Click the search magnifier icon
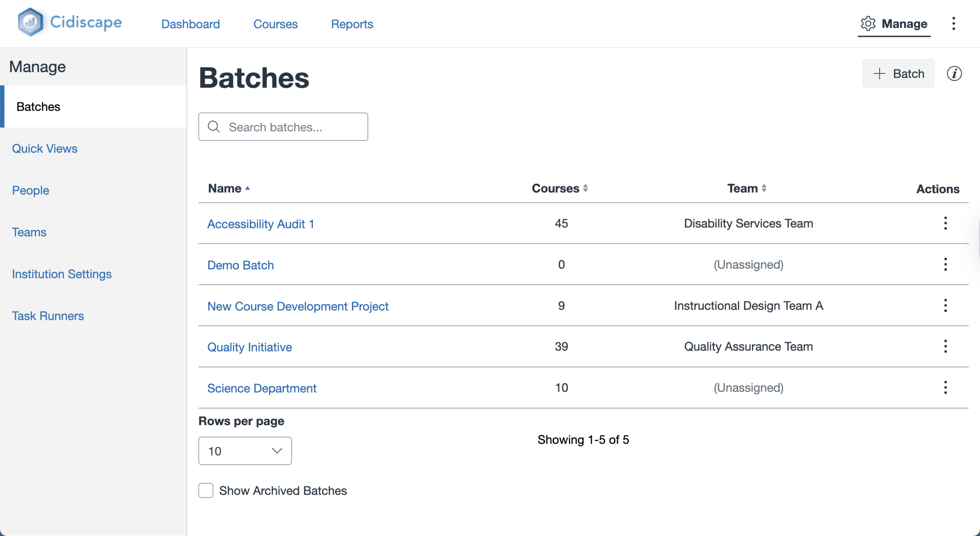 coord(214,127)
